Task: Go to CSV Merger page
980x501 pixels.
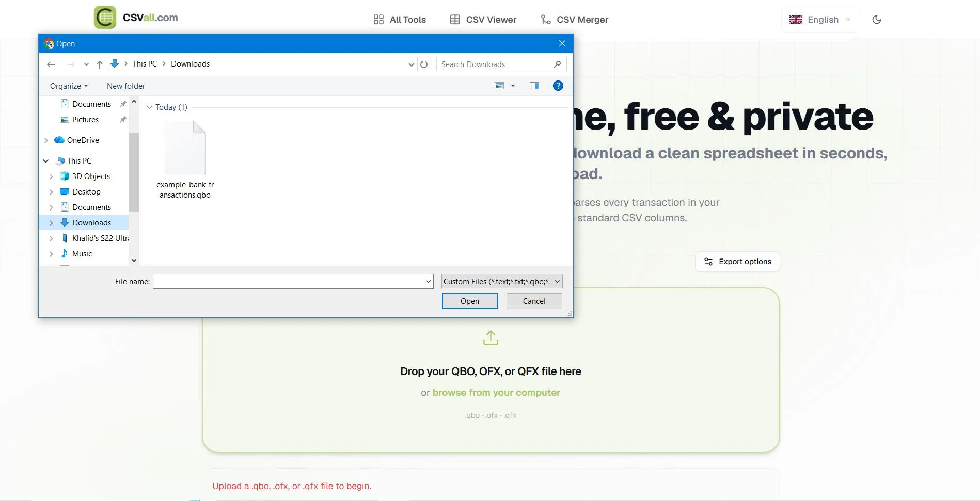Action: (x=574, y=20)
